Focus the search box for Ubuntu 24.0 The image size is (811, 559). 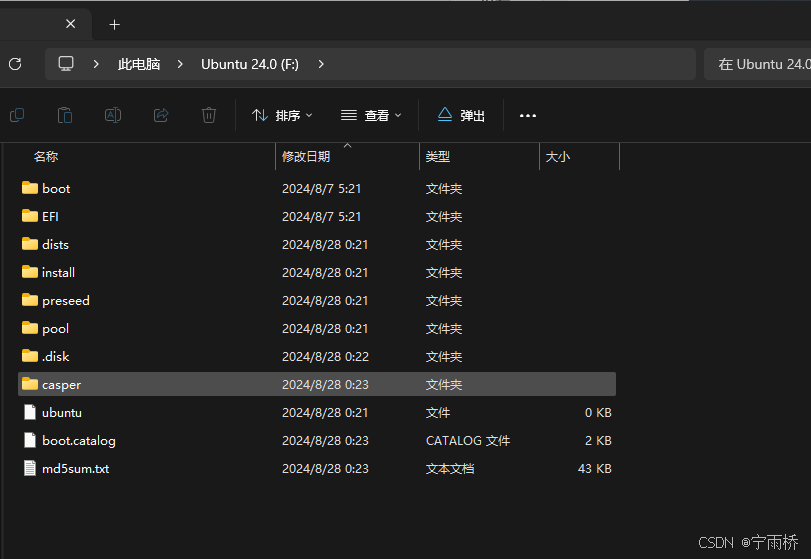click(x=757, y=64)
